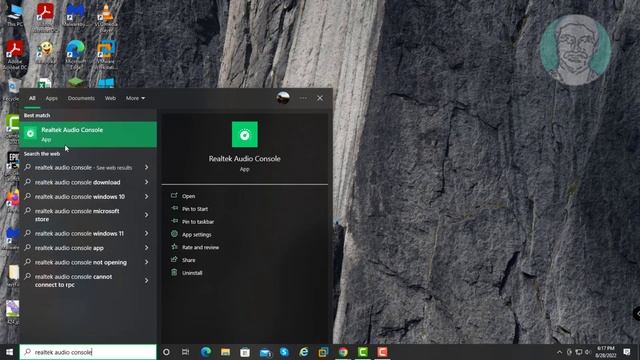Screen dimensions: 640x360
Task: Expand the More filter dropdown
Action: click(x=135, y=98)
